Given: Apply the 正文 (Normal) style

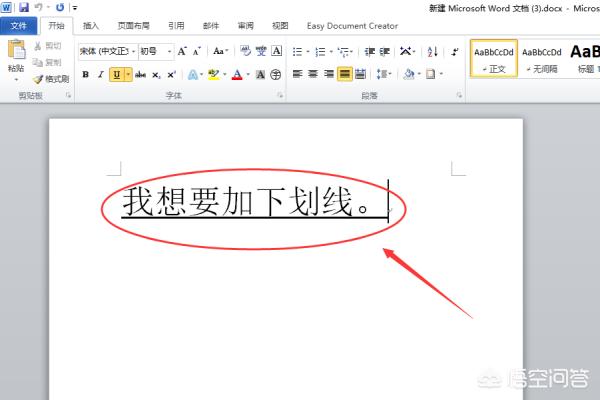Looking at the screenshot, I should [494, 59].
